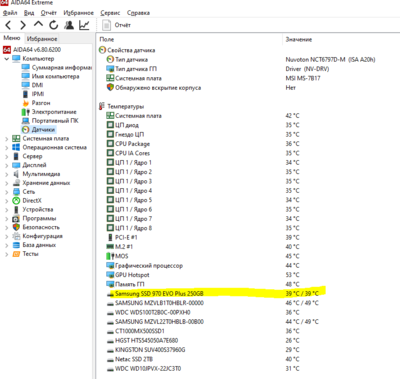Collapse the Компьютер tree node

(x=6, y=59)
